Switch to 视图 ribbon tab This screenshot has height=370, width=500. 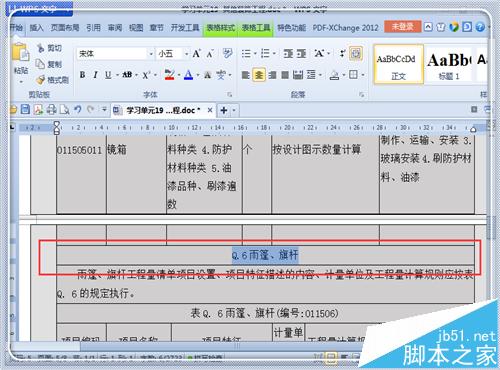[136, 28]
